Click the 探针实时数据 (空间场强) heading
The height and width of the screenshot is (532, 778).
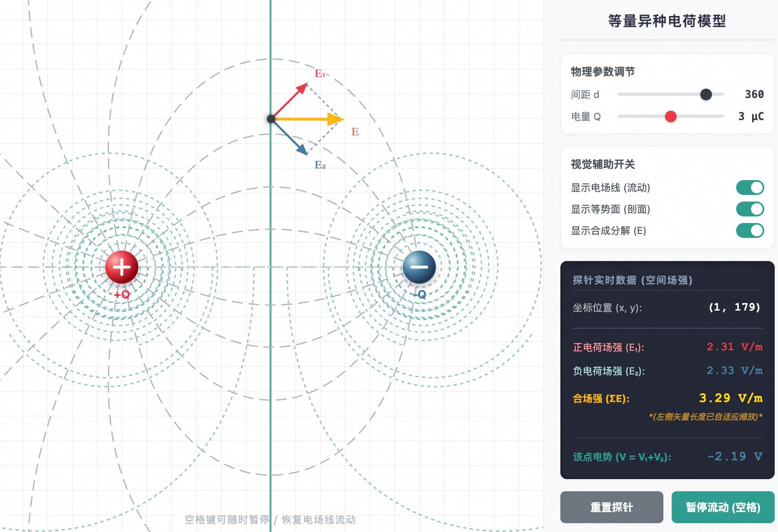point(633,280)
